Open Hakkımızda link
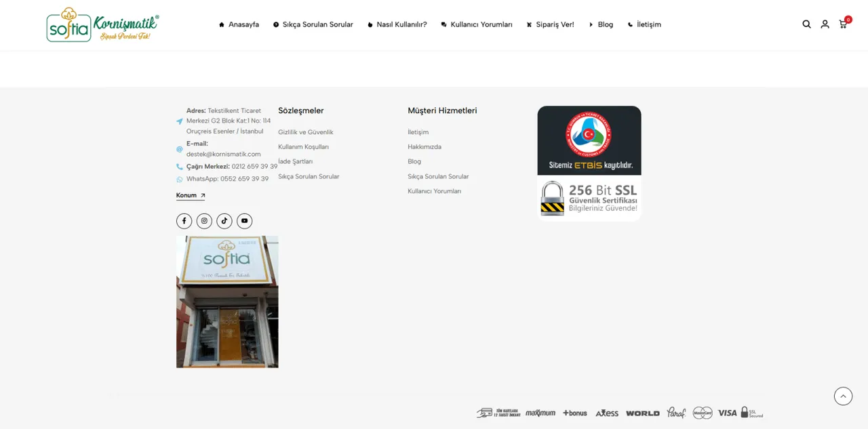The height and width of the screenshot is (429, 868). point(425,147)
